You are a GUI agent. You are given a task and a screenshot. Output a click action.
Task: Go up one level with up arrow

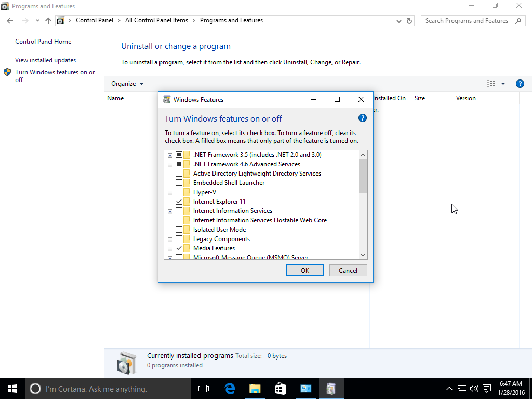[48, 21]
